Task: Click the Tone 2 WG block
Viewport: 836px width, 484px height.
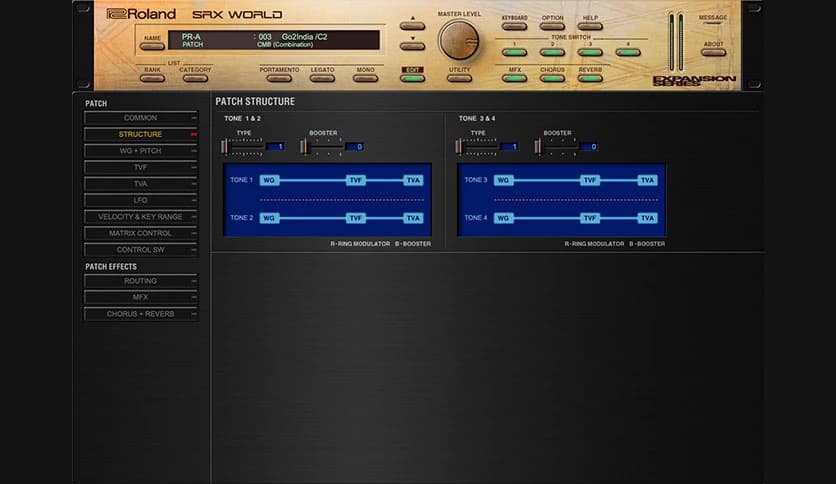Action: (x=269, y=218)
